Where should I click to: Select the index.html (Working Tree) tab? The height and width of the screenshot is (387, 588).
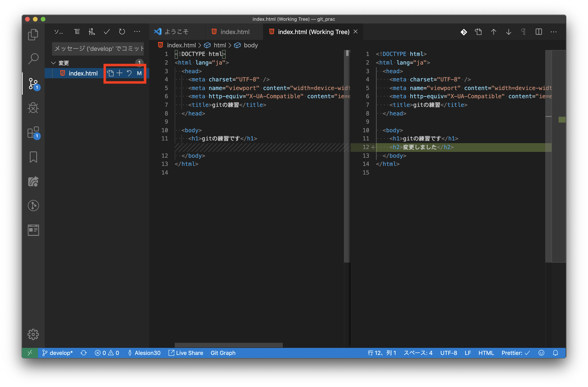point(314,32)
